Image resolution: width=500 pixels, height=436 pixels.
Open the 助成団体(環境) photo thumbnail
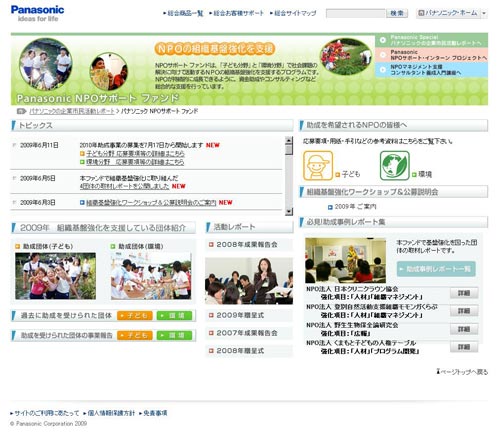(151, 276)
